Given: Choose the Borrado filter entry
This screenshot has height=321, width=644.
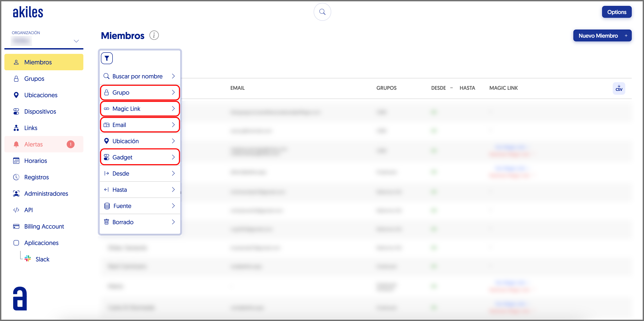Looking at the screenshot, I should point(140,222).
